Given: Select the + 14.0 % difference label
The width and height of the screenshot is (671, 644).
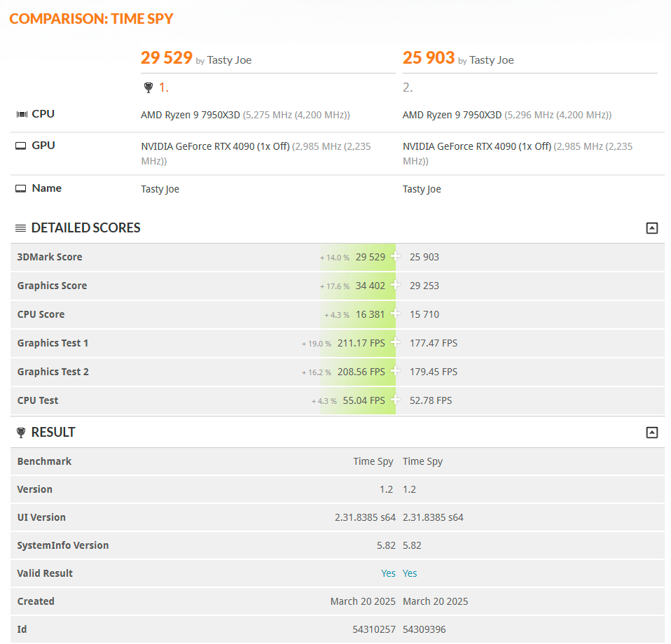Looking at the screenshot, I should pos(335,258).
